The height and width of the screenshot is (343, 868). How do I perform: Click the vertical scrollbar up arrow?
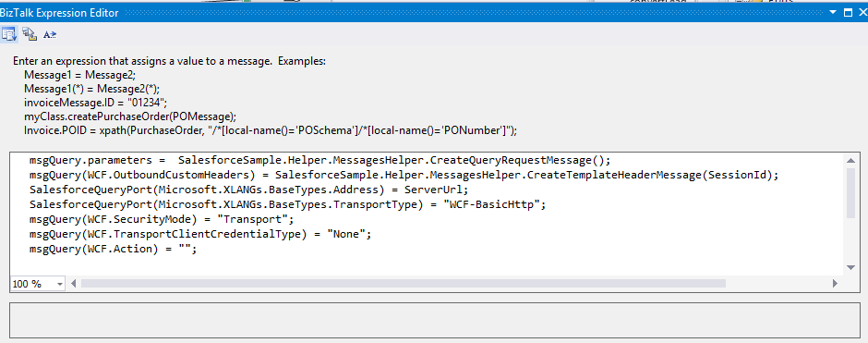tap(851, 161)
